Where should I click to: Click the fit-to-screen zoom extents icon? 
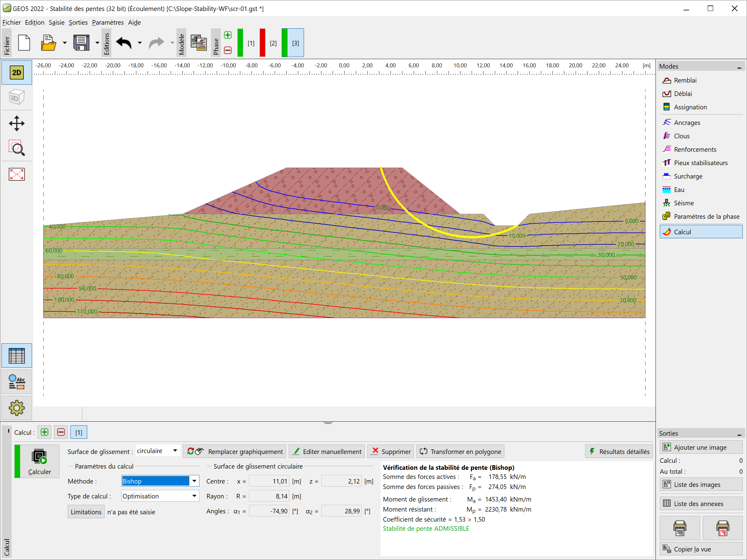[x=16, y=174]
